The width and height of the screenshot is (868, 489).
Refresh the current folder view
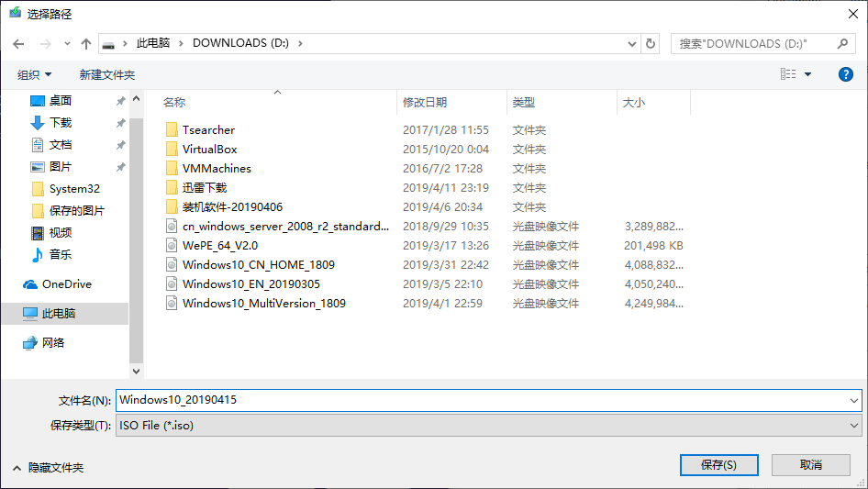(651, 43)
